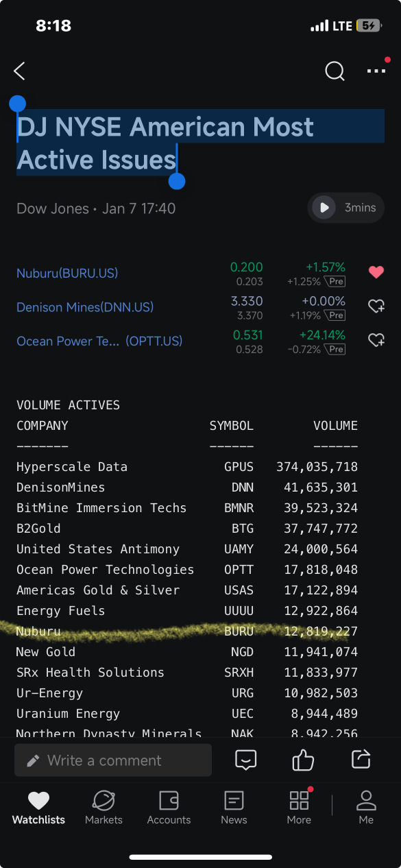Tap the back arrow icon
Viewport: 401px width, 868px height.
[x=19, y=71]
